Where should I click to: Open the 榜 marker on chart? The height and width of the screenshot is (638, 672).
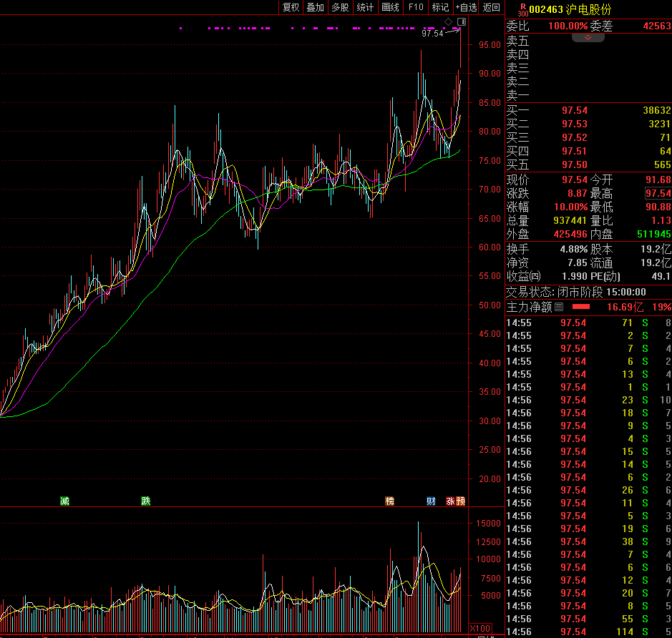pos(390,501)
